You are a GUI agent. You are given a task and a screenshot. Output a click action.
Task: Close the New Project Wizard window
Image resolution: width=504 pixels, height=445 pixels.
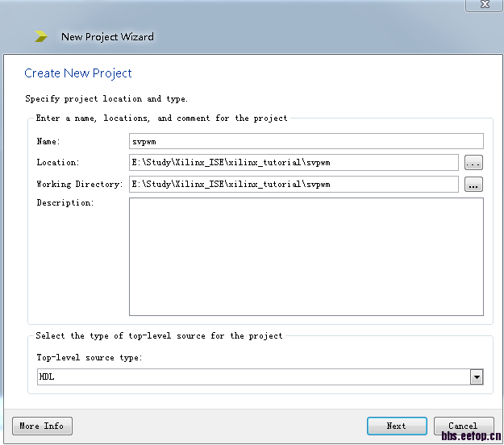485,4
